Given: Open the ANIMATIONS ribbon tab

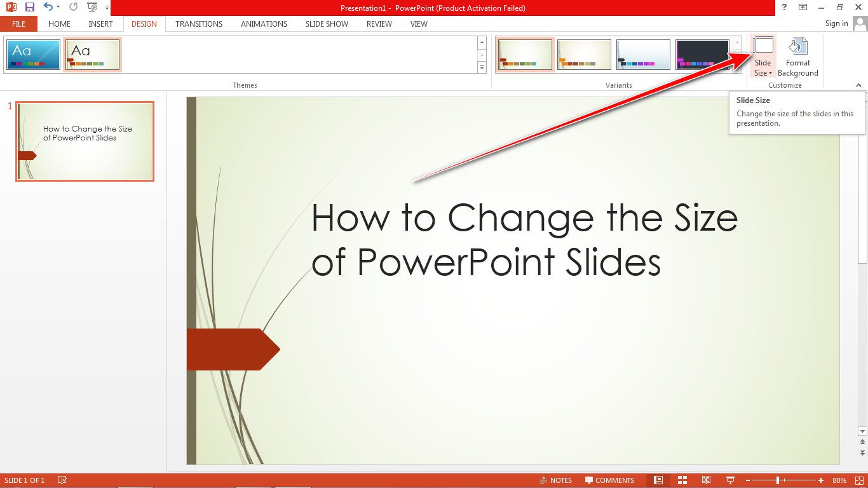Looking at the screenshot, I should 264,24.
